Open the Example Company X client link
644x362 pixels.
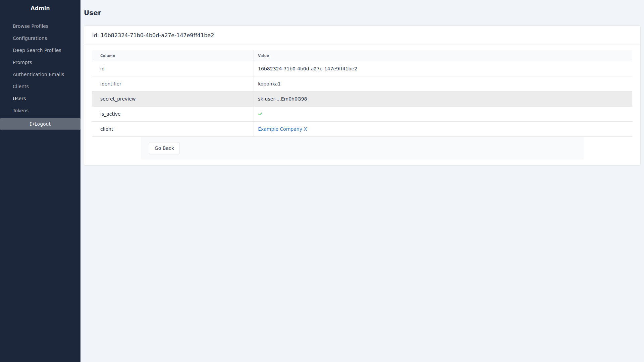pyautogui.click(x=282, y=129)
